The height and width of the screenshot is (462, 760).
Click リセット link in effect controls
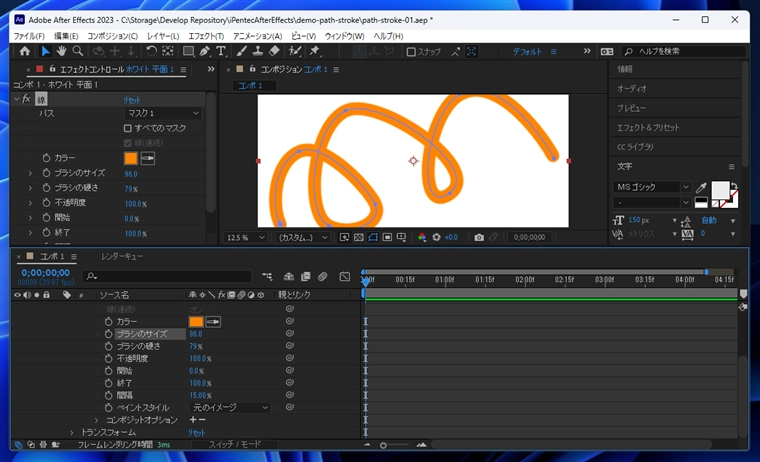click(x=132, y=100)
